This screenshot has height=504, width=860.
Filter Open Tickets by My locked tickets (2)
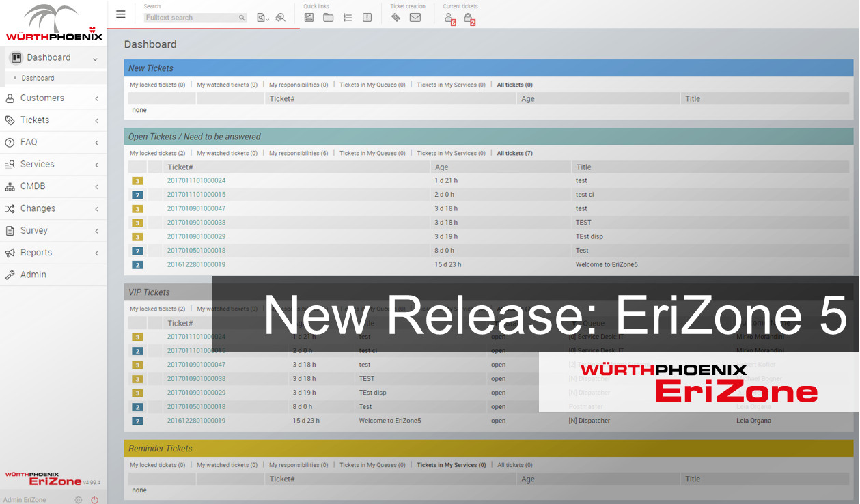coord(158,153)
